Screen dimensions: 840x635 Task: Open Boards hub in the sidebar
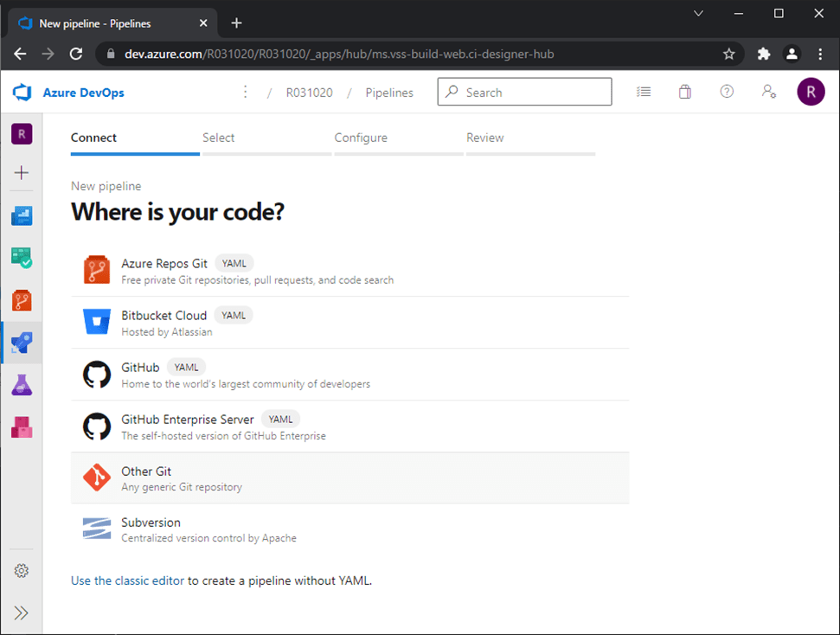click(22, 258)
